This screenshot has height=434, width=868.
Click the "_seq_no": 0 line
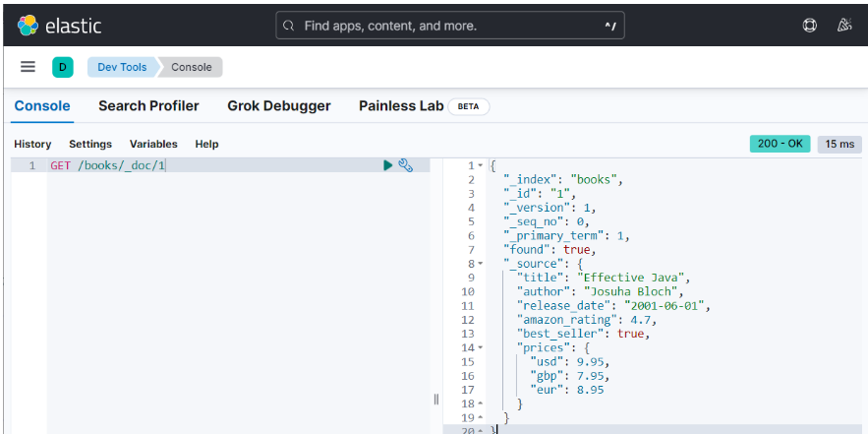pos(547,221)
